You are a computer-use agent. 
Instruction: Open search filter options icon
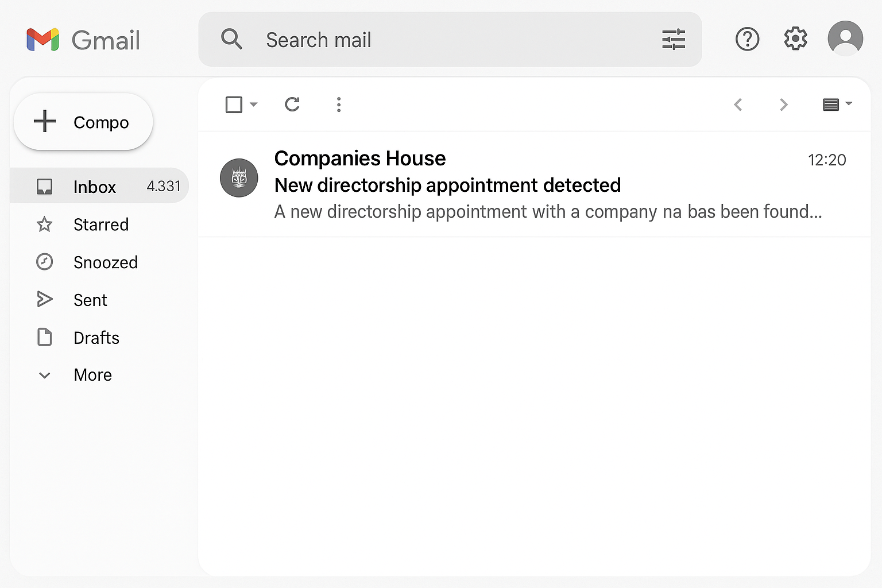tap(674, 40)
